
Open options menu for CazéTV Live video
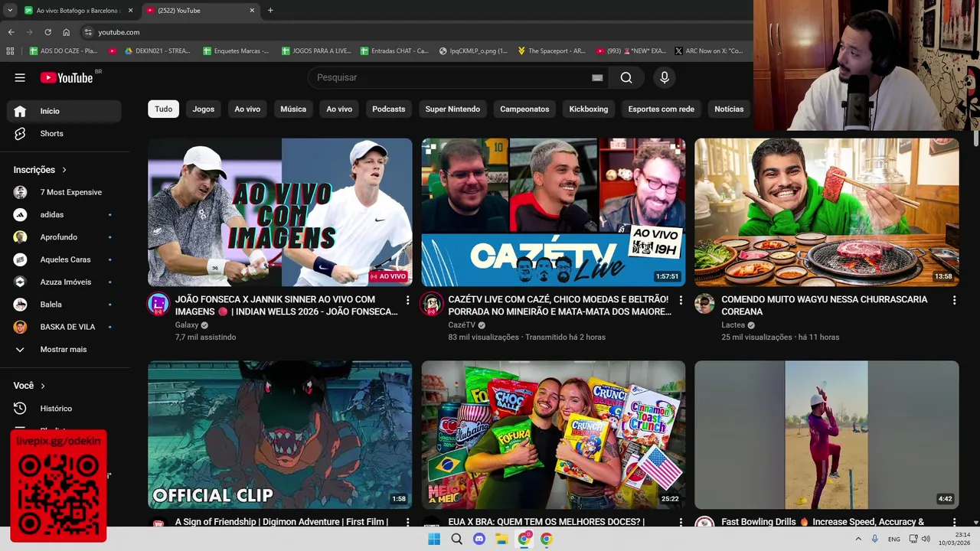click(681, 300)
